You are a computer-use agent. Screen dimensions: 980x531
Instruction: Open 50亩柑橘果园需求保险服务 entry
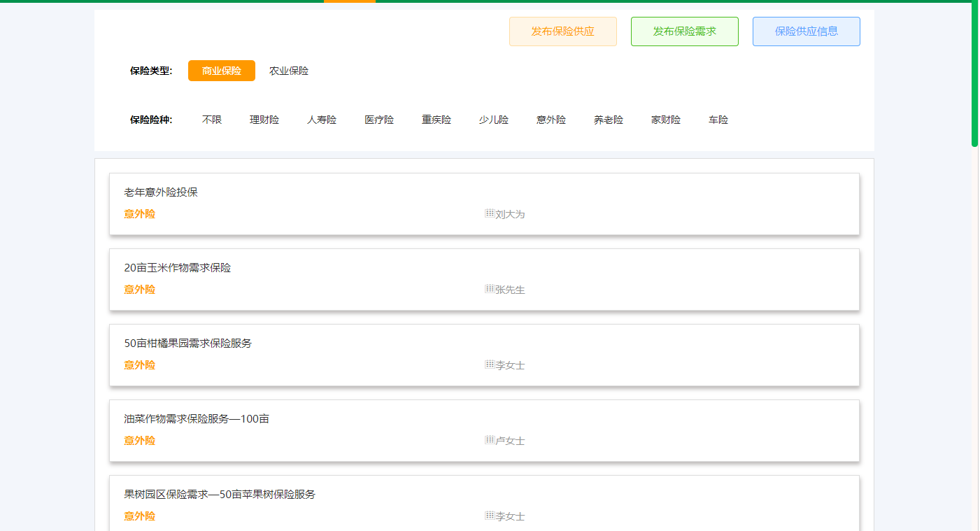click(187, 344)
